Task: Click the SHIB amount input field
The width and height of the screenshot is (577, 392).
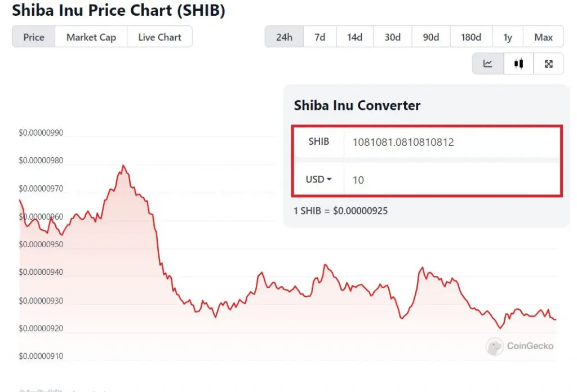Action: pos(451,142)
